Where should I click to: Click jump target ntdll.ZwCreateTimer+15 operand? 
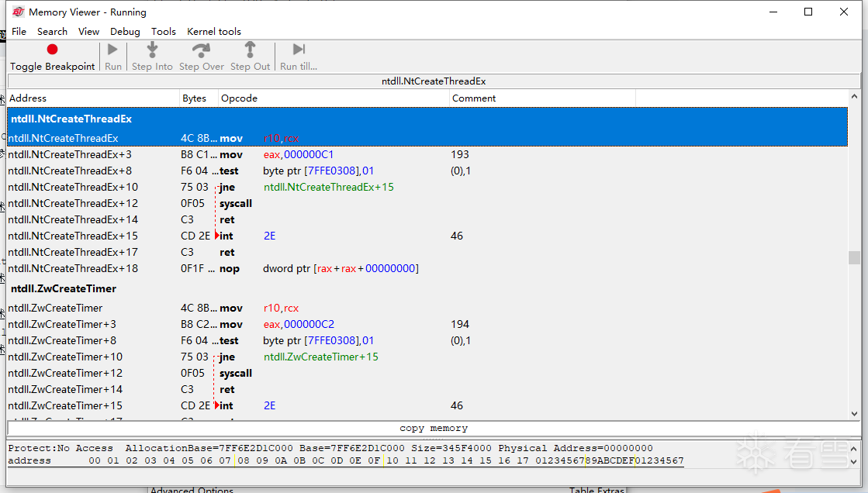coord(321,357)
